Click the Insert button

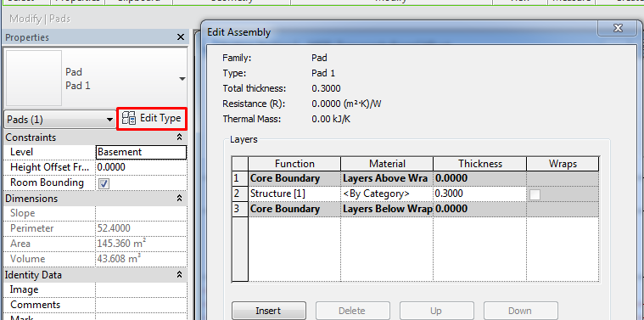[x=269, y=311]
